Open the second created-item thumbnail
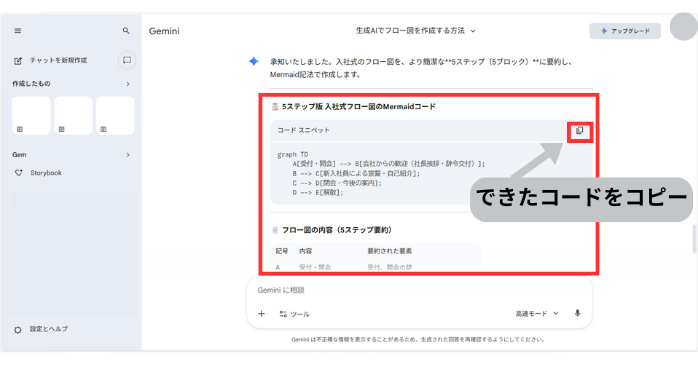Screen dimensions: 698x365 73,115
